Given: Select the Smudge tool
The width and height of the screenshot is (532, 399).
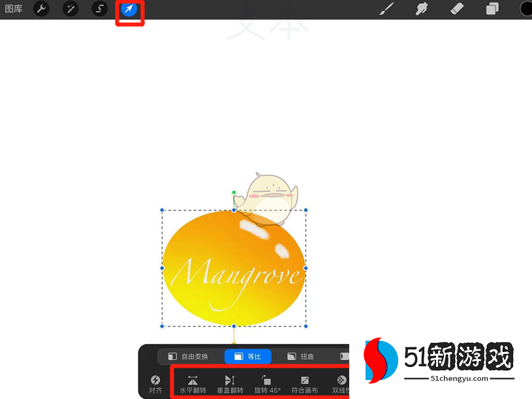Looking at the screenshot, I should point(422,9).
